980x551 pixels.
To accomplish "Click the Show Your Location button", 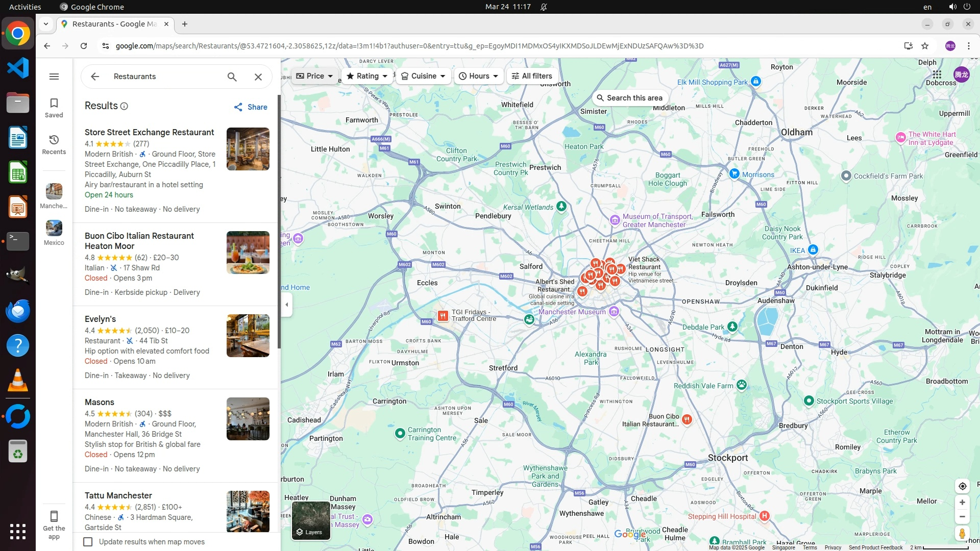I will click(x=962, y=486).
